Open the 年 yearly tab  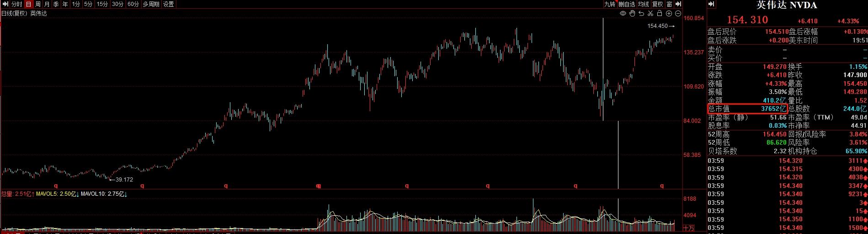point(65,4)
